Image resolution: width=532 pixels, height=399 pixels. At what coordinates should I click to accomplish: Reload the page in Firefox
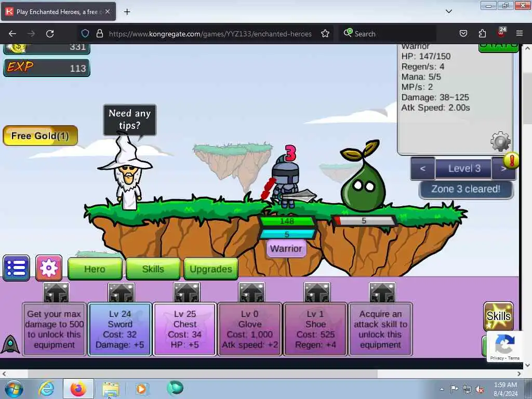50,34
